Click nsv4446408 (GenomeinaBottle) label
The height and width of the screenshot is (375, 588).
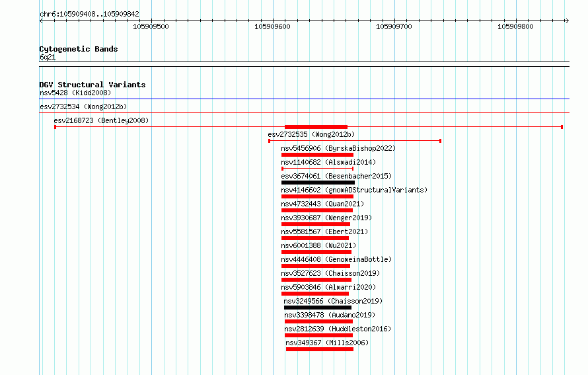(336, 259)
